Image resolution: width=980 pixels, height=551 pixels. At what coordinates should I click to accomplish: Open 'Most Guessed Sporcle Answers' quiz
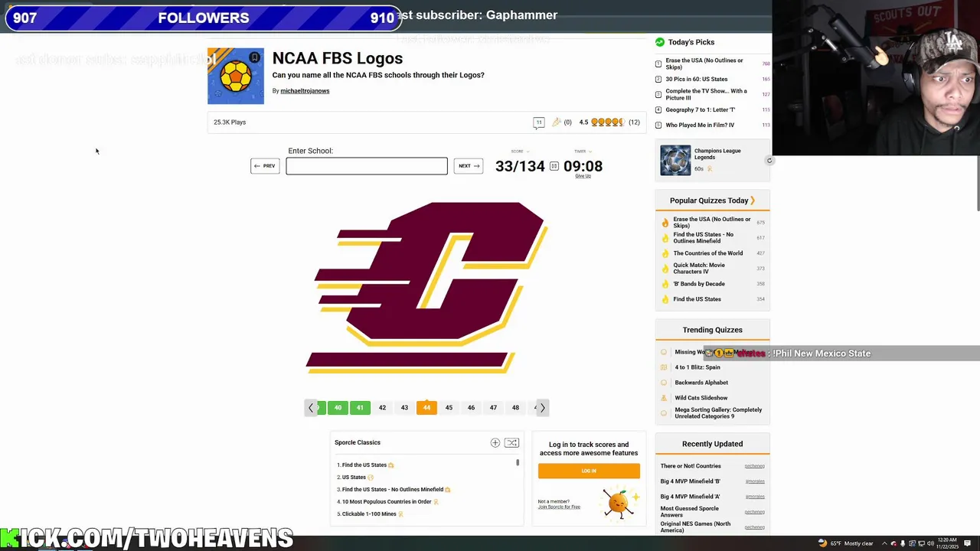pos(690,512)
